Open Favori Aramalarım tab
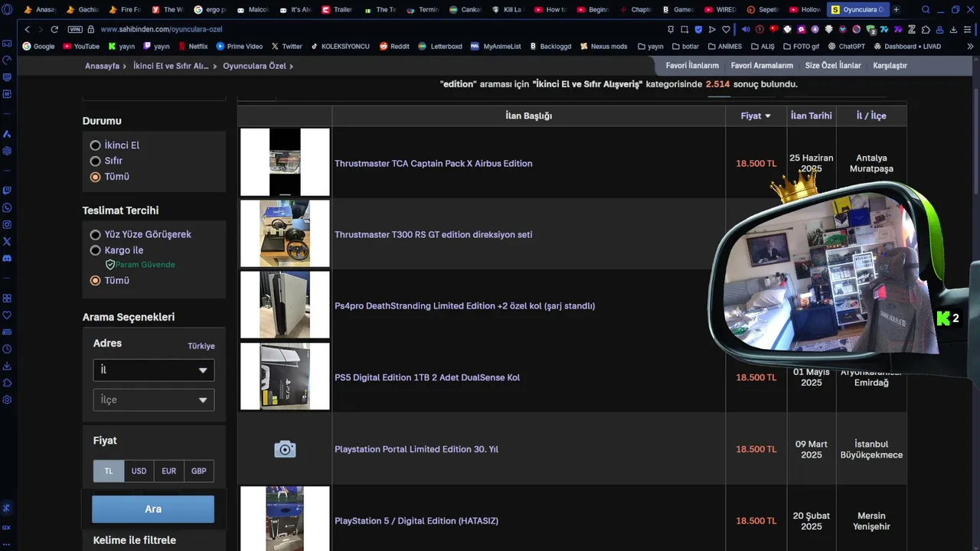980x551 pixels. tap(762, 66)
